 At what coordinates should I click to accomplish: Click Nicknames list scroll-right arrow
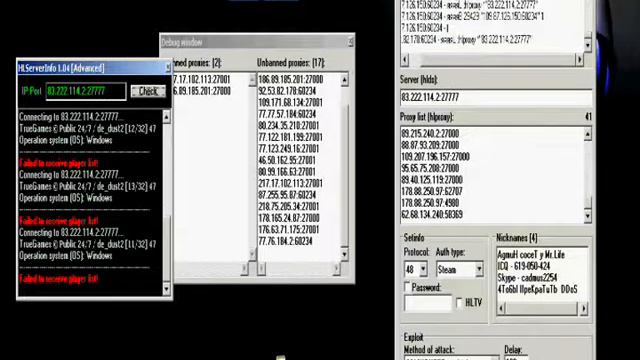click(x=584, y=309)
